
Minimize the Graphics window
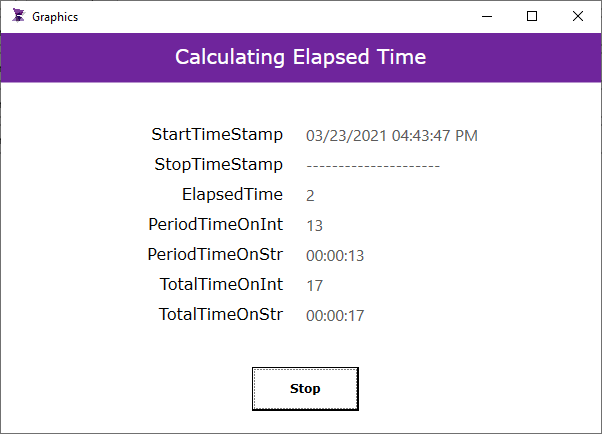pyautogui.click(x=487, y=17)
